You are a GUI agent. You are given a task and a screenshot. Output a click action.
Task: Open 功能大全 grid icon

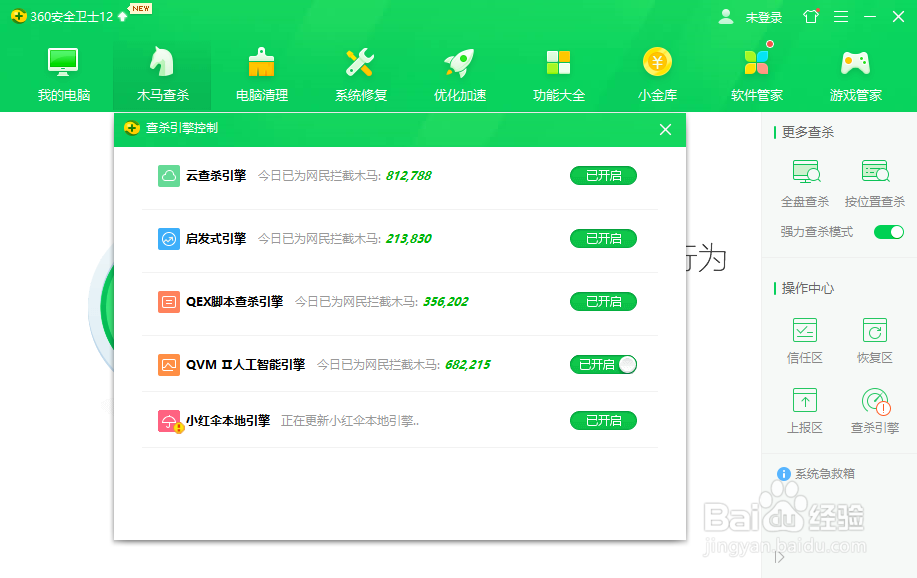(x=559, y=62)
